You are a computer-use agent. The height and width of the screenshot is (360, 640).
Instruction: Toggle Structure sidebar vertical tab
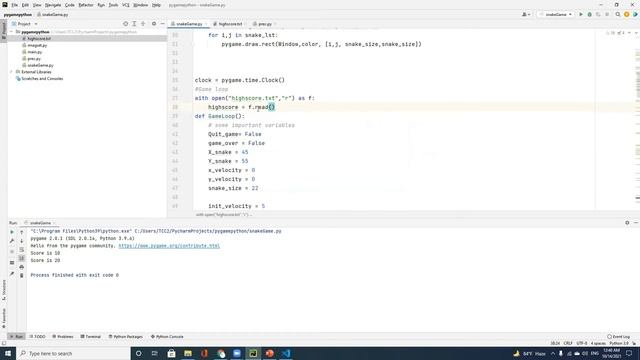coord(4,291)
